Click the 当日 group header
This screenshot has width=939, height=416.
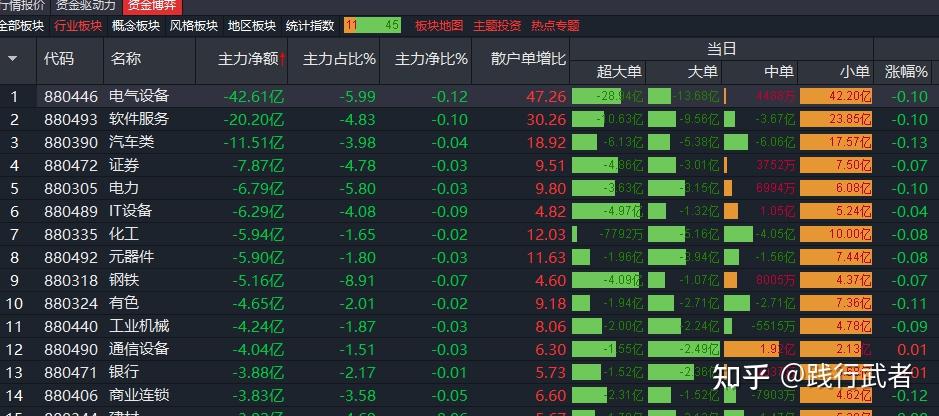click(x=721, y=49)
